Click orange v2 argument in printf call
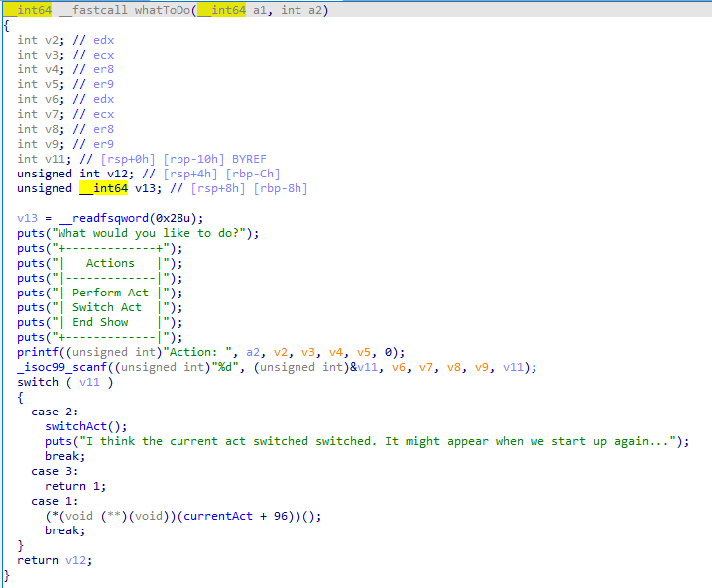Screen dimensions: 712x588 click(x=281, y=352)
